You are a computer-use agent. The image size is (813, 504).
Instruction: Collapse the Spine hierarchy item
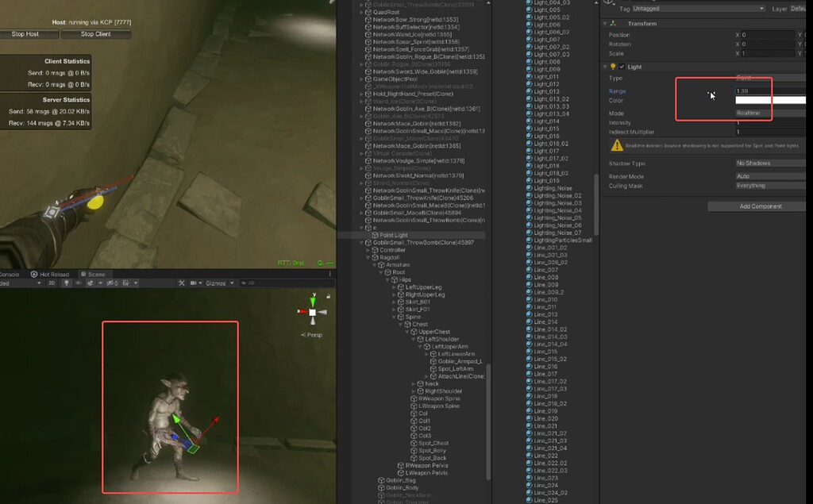395,317
